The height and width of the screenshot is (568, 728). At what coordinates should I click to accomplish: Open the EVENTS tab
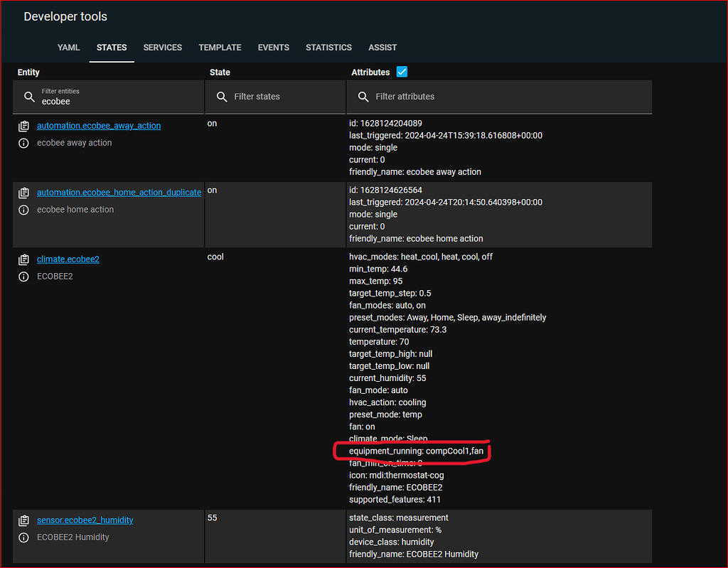pyautogui.click(x=274, y=48)
